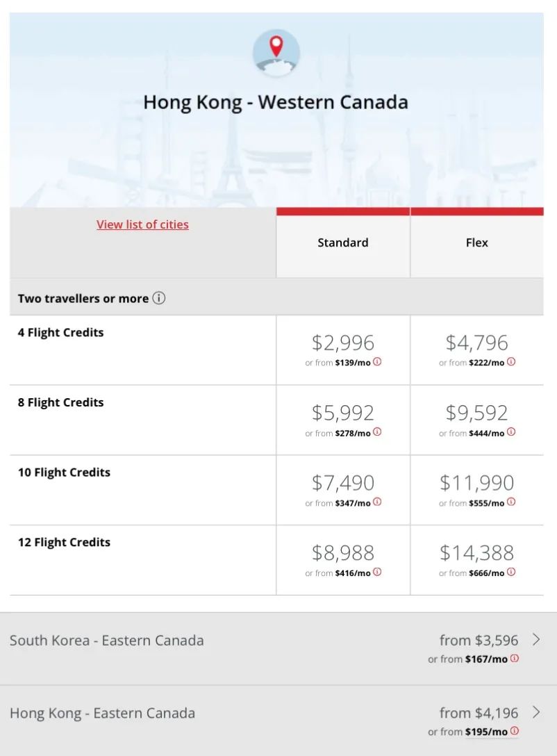Select the Flex column header
Screen dimensions: 557x756
(x=477, y=243)
